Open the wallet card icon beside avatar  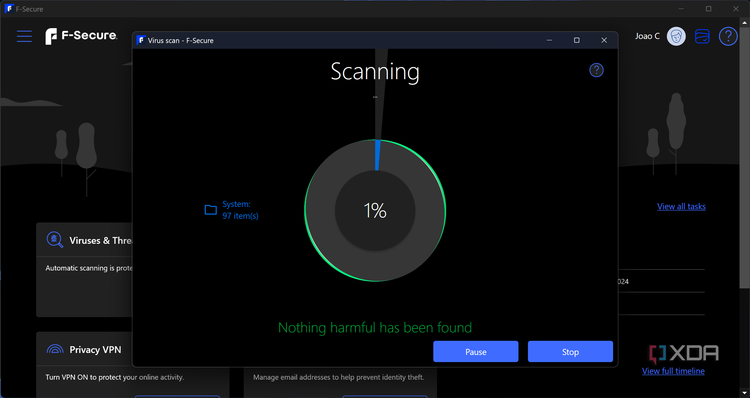click(x=702, y=36)
